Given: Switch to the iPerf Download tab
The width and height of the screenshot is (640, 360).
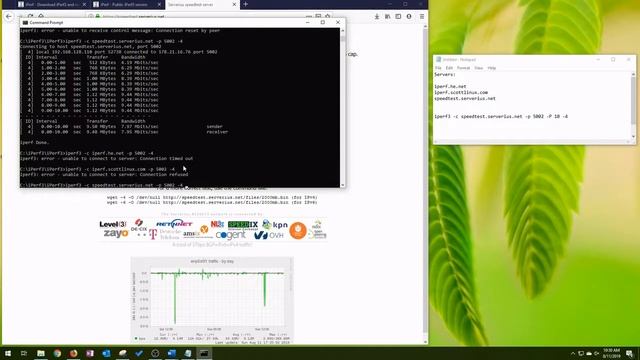Looking at the screenshot, I should pyautogui.click(x=52, y=4).
